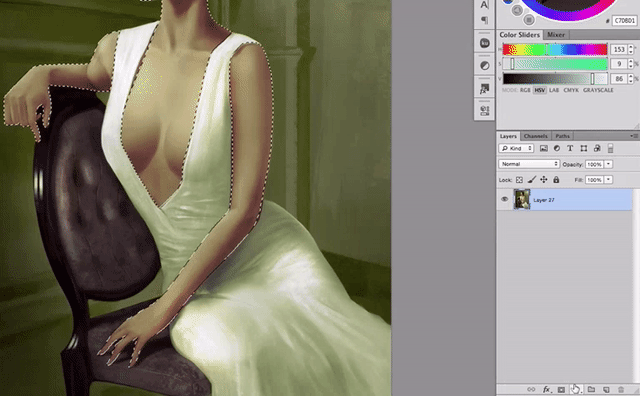The image size is (640, 396).
Task: Open the Normal blend mode dropdown
Action: [529, 164]
